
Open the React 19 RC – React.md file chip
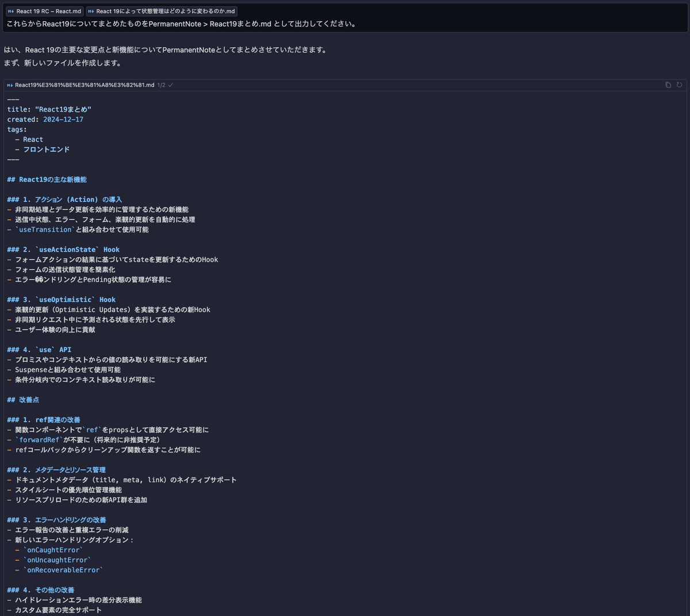(x=45, y=11)
